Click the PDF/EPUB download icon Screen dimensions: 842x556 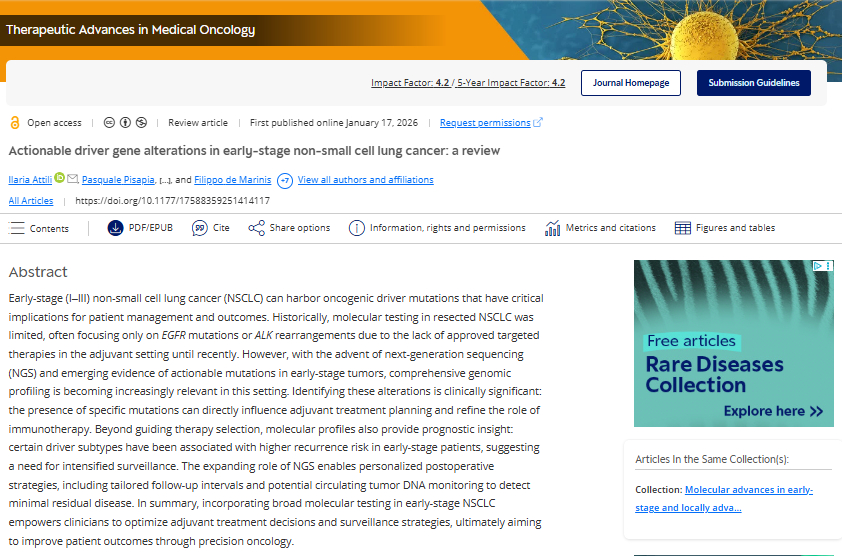pyautogui.click(x=115, y=228)
